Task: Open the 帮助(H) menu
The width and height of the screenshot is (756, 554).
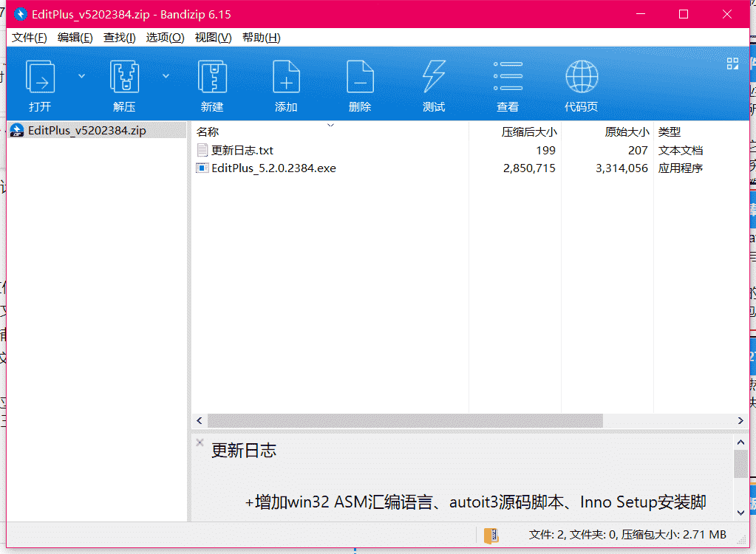Action: coord(261,38)
